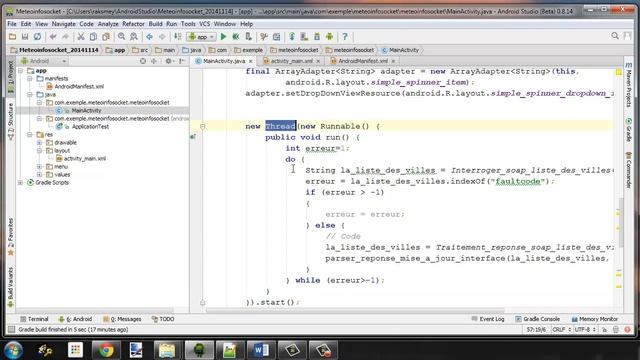Click the Undo arrow icon
The height and width of the screenshot is (360, 640).
click(53, 37)
